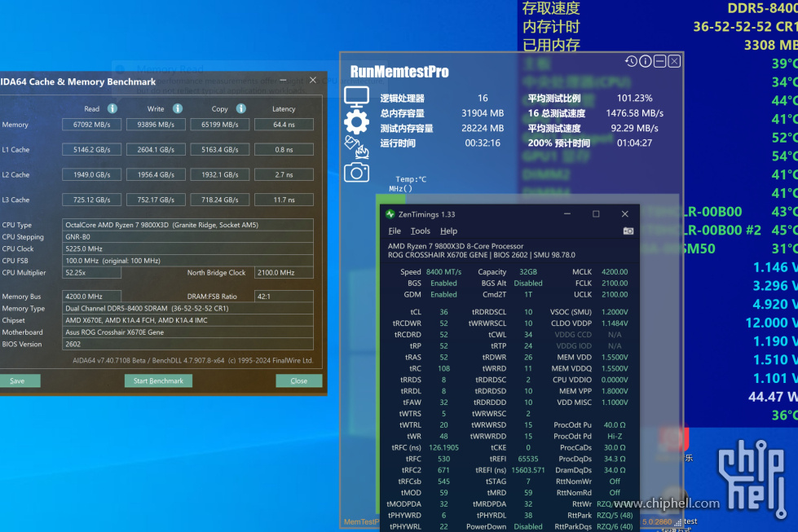Click North Bridge Clock 2100.0 MHz field
Image resolution: width=798 pixels, height=532 pixels.
coord(284,273)
